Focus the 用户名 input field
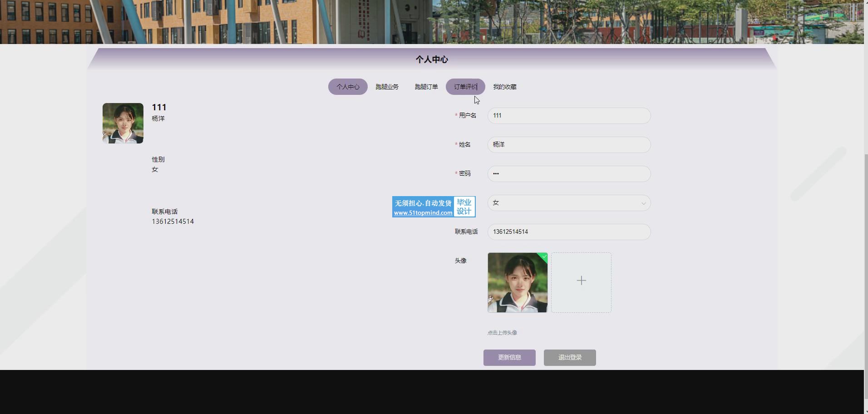The width and height of the screenshot is (868, 414). coord(569,116)
